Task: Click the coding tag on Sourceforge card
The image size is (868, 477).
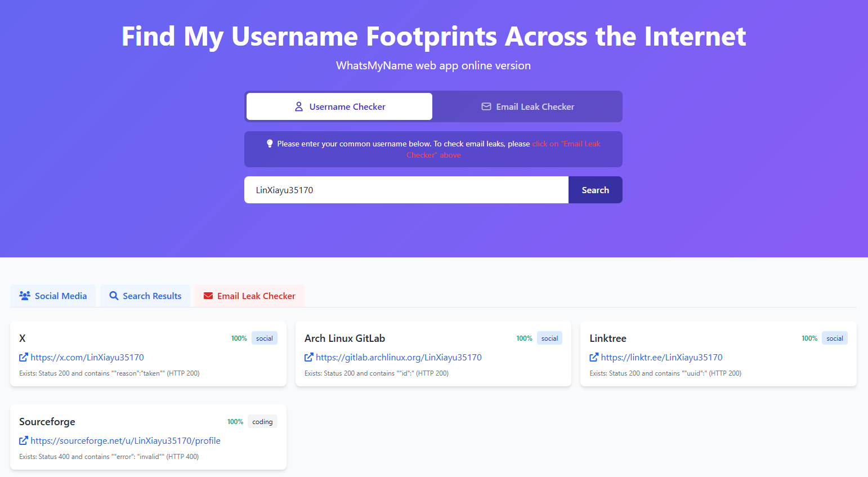Action: click(x=262, y=422)
